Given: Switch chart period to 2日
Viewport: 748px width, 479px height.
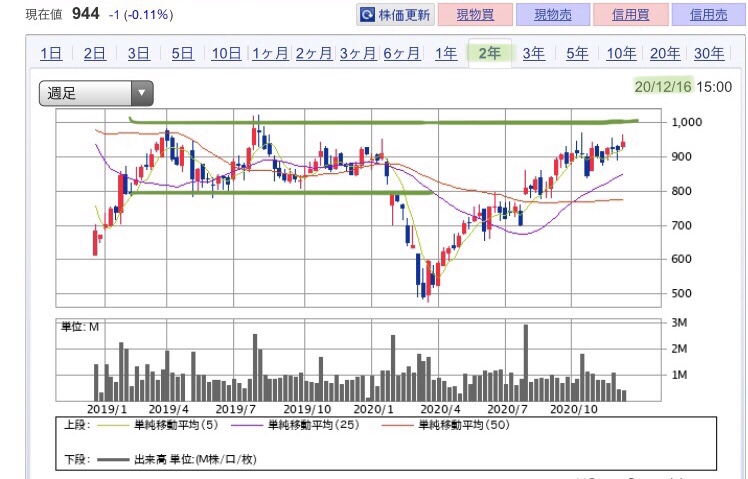Looking at the screenshot, I should coord(95,53).
